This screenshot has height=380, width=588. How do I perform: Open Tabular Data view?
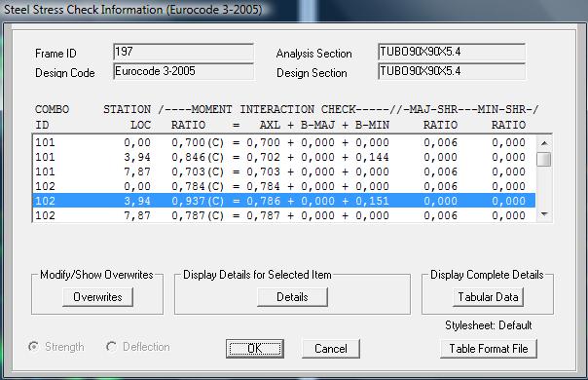488,297
